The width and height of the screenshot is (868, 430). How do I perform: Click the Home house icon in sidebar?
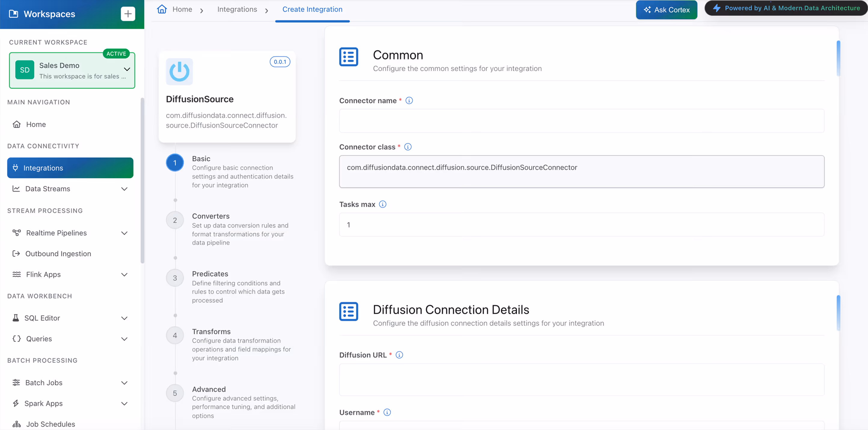[x=17, y=124]
